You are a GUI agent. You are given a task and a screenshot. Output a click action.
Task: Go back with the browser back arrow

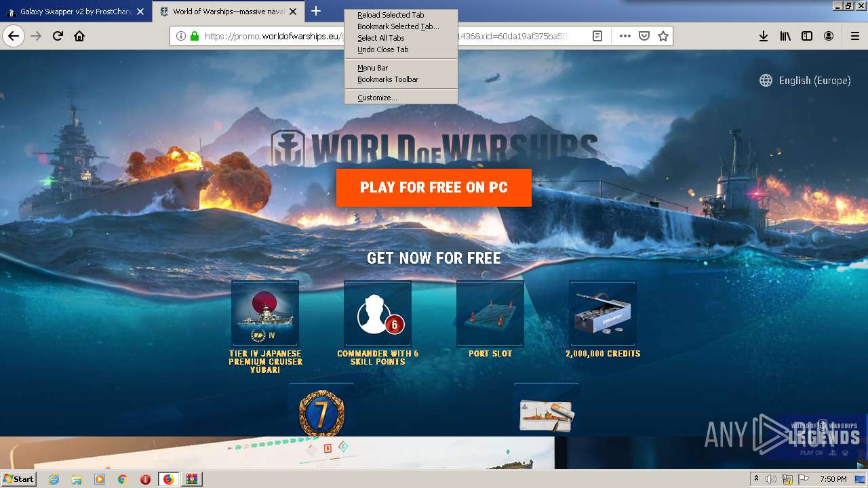(14, 36)
